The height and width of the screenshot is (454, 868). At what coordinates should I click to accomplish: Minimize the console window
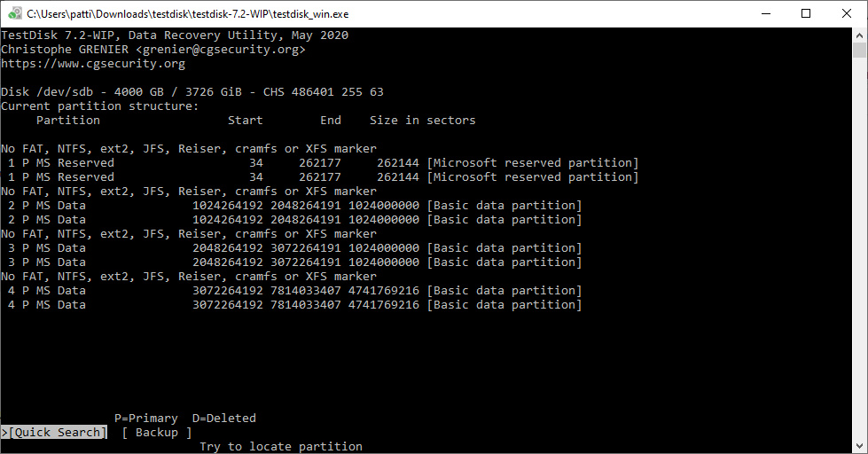tap(766, 14)
